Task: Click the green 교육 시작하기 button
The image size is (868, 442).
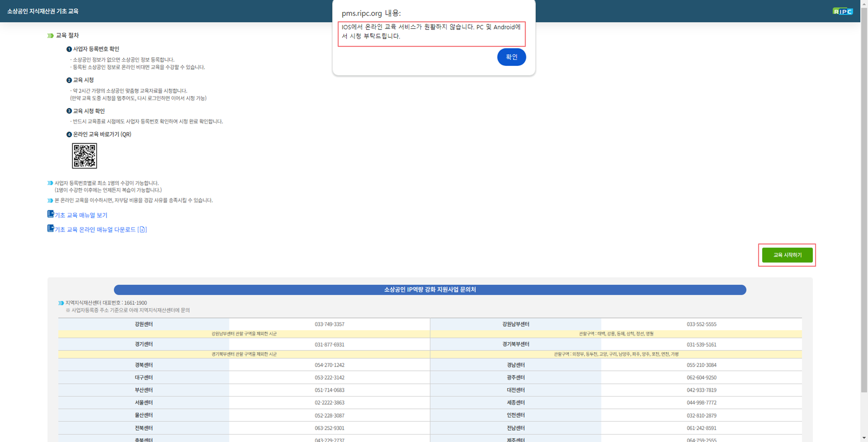Action: (787, 255)
